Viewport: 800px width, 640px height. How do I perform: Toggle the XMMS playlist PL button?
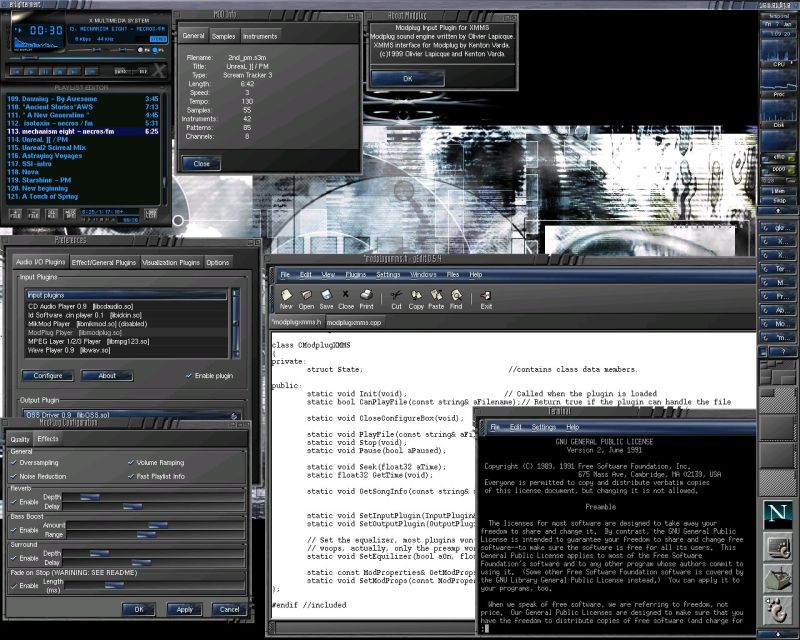point(158,50)
